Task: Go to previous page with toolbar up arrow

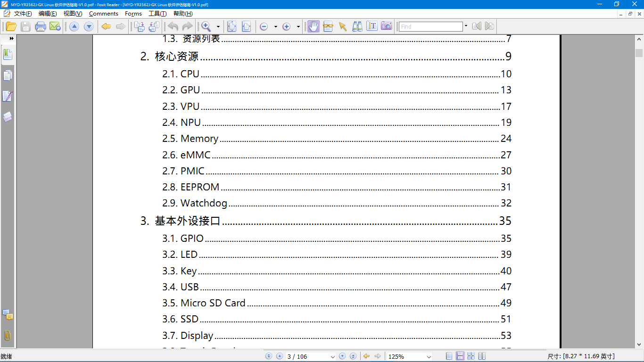Action: pyautogui.click(x=74, y=26)
